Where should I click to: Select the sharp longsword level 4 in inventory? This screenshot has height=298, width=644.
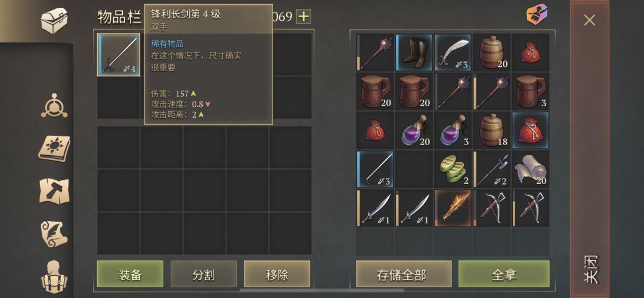119,55
